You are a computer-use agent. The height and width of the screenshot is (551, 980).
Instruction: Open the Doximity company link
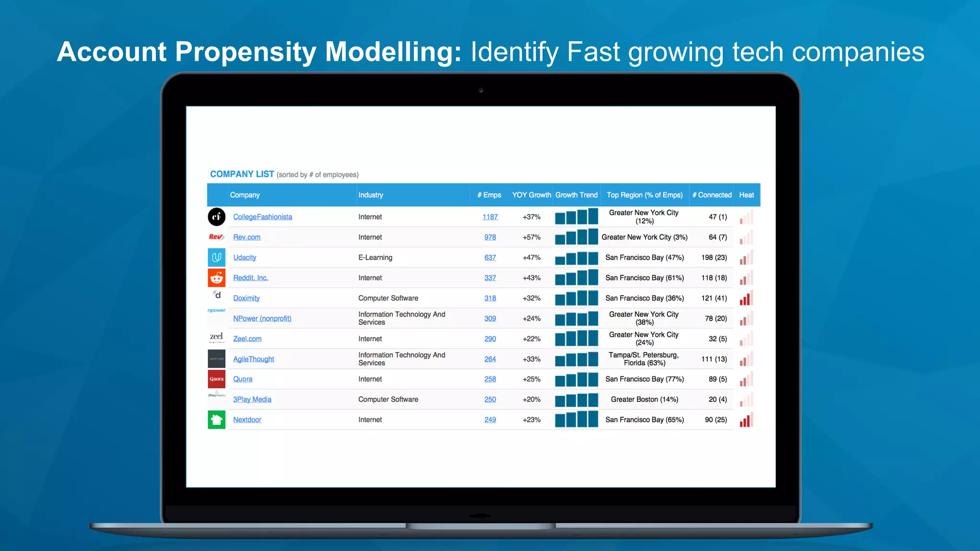point(246,298)
